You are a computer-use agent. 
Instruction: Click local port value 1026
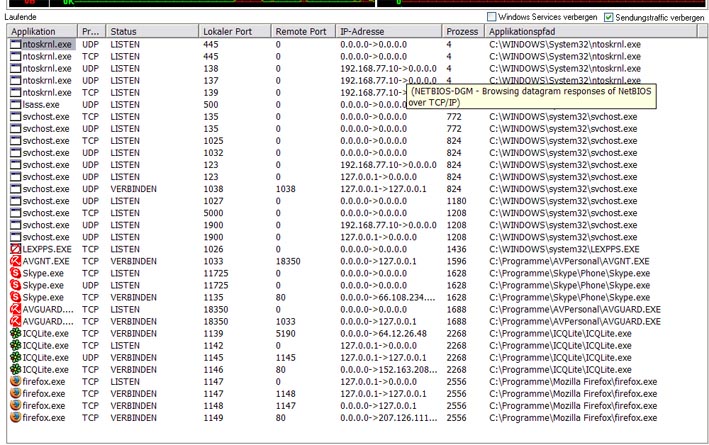(x=213, y=249)
